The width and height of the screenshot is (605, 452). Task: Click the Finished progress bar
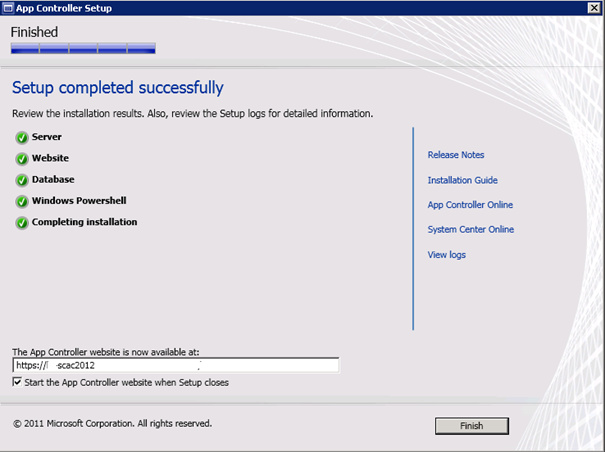point(83,48)
